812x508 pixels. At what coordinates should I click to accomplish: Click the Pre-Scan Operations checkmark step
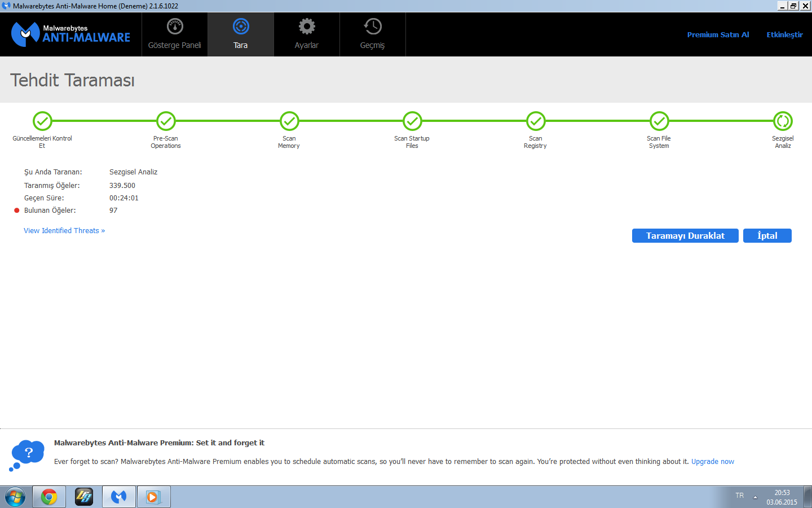166,121
